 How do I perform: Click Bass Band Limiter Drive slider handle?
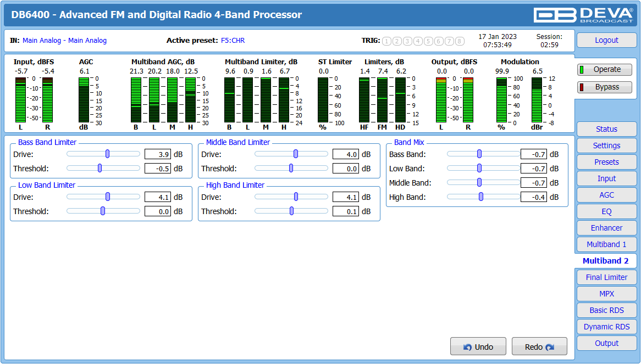(x=108, y=154)
